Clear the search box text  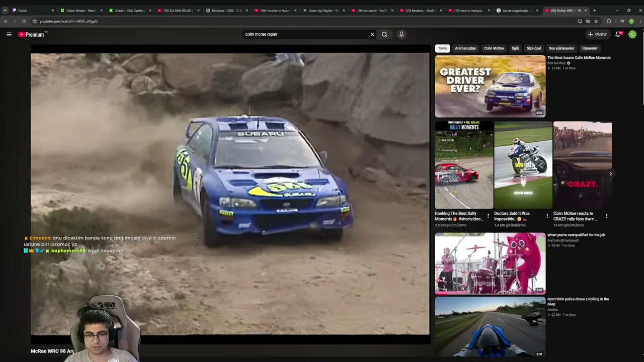(372, 34)
